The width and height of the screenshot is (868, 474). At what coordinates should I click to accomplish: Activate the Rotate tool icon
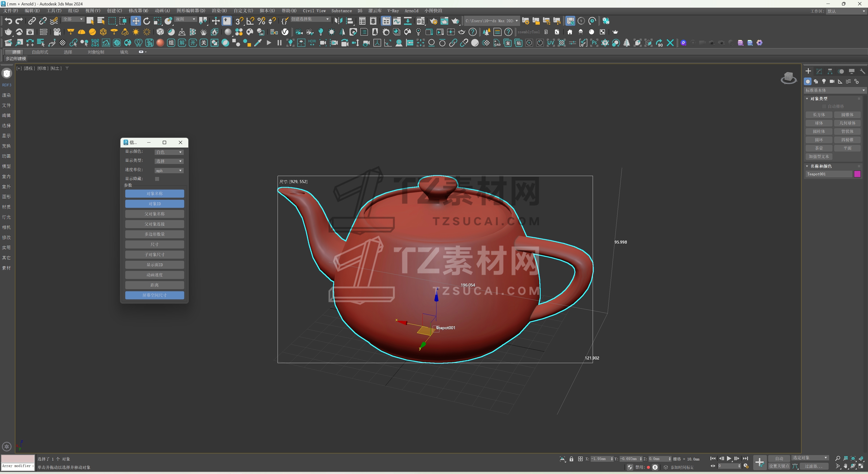[146, 21]
